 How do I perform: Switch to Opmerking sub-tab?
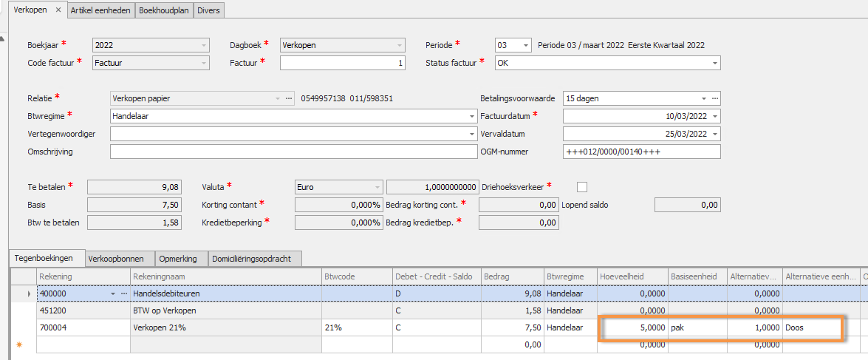[x=181, y=259]
